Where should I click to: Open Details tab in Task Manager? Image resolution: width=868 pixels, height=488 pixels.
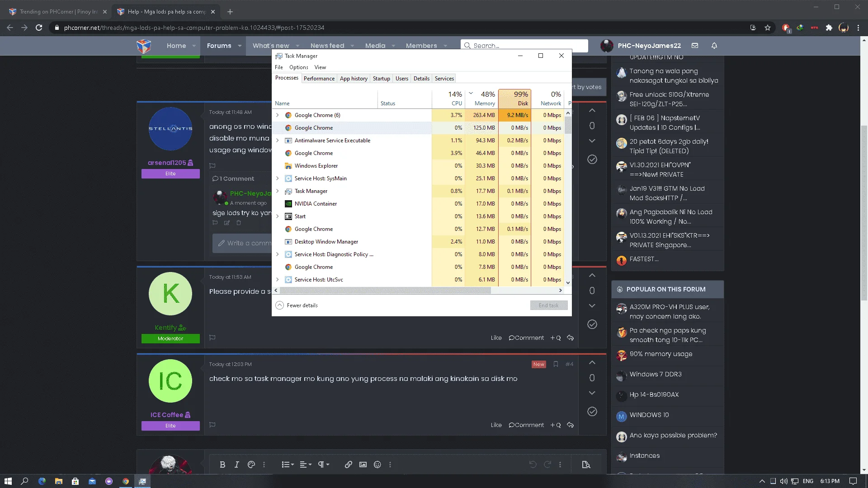tap(421, 79)
